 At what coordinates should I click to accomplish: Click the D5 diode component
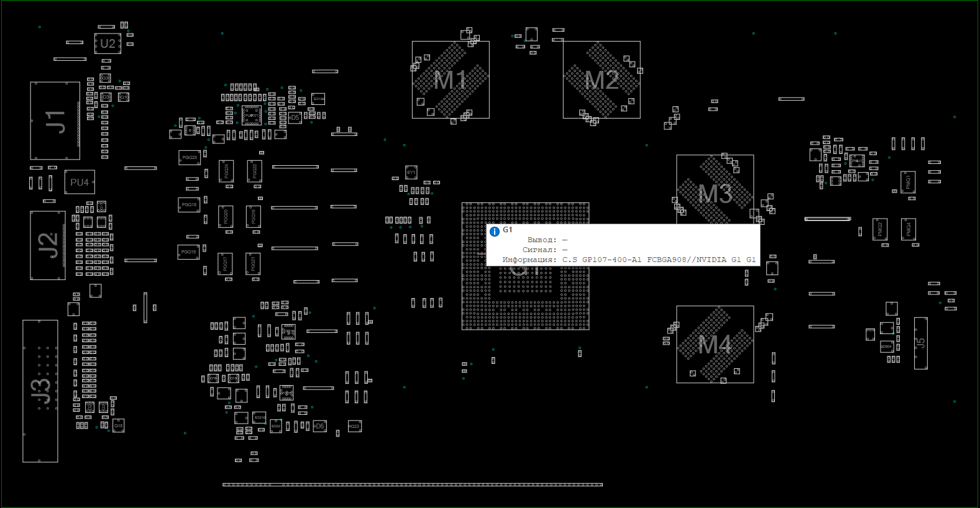click(295, 117)
